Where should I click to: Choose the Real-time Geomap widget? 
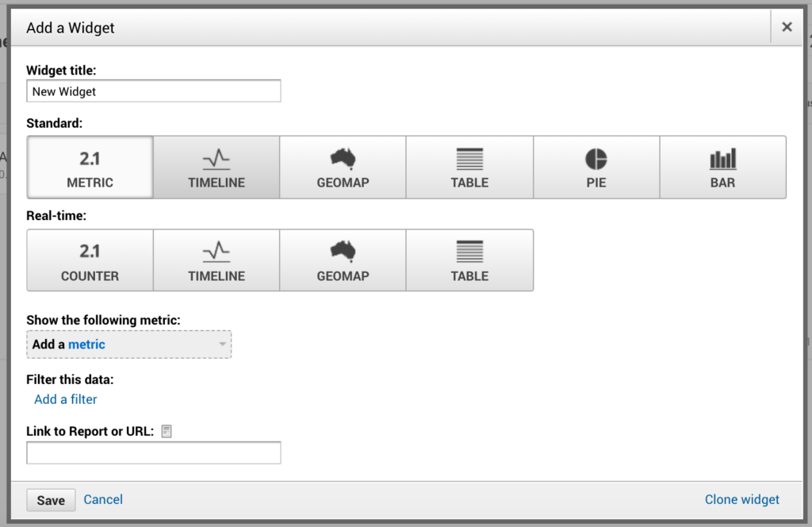click(x=343, y=260)
